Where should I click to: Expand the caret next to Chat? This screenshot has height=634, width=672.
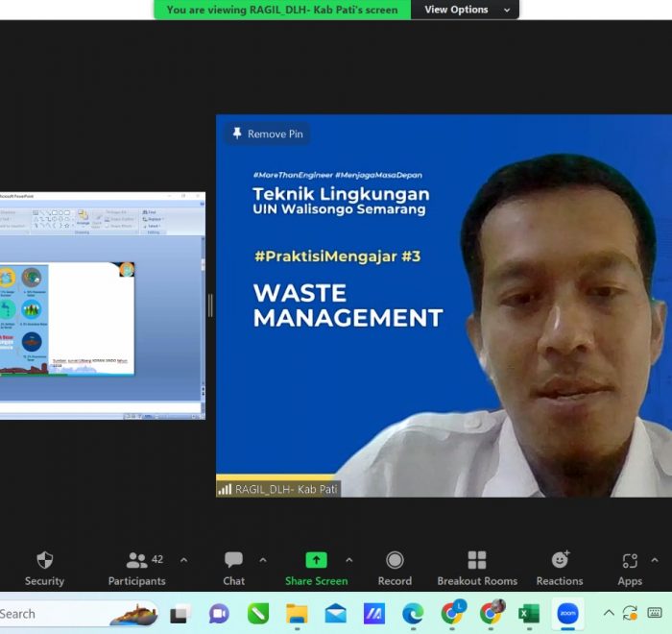262,560
